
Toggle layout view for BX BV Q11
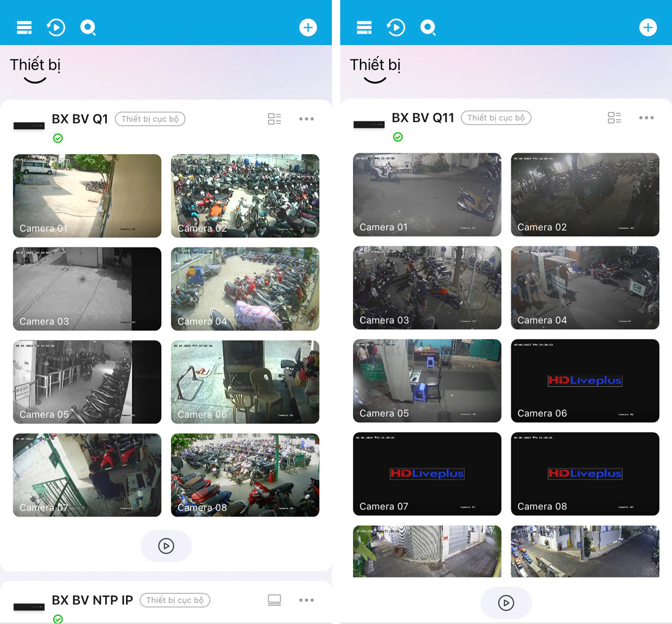point(614,118)
